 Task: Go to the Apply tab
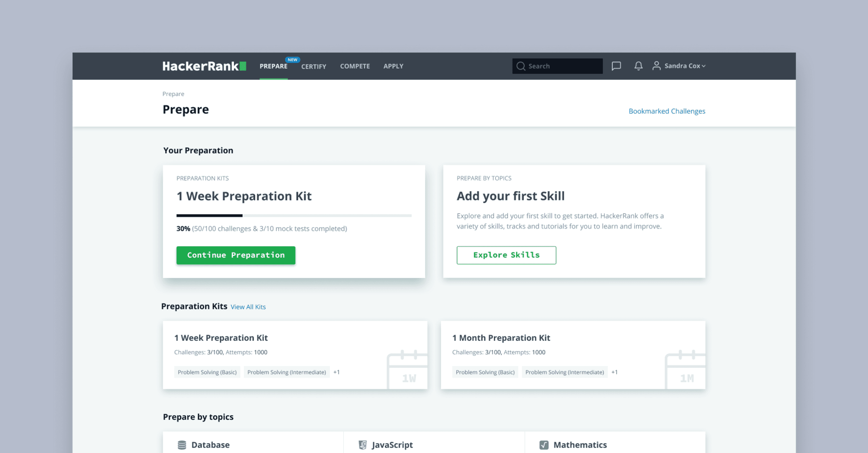(x=393, y=66)
